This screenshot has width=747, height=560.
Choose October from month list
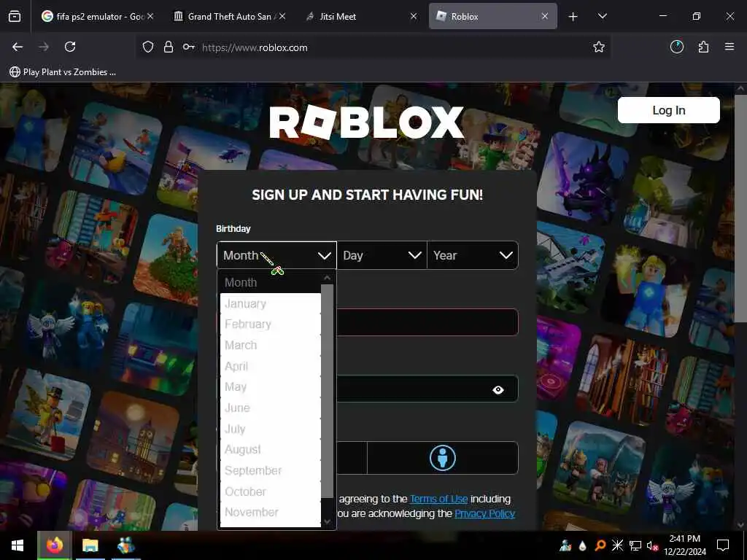coord(270,491)
